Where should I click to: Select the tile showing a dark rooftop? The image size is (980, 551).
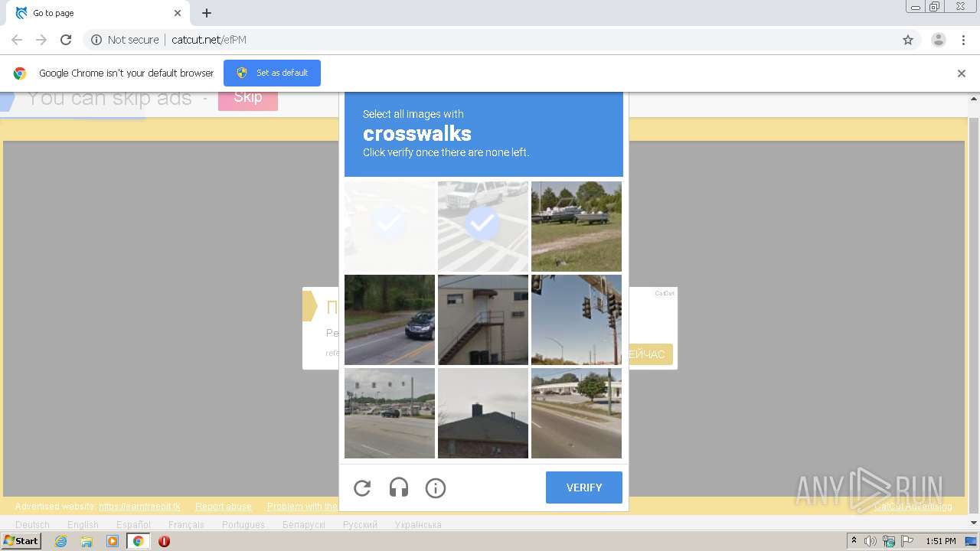[483, 413]
